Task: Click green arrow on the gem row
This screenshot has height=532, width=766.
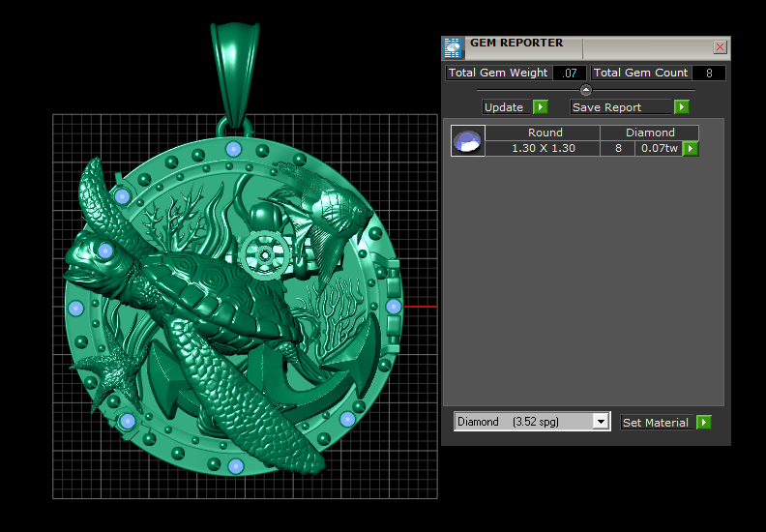Action: 691,149
